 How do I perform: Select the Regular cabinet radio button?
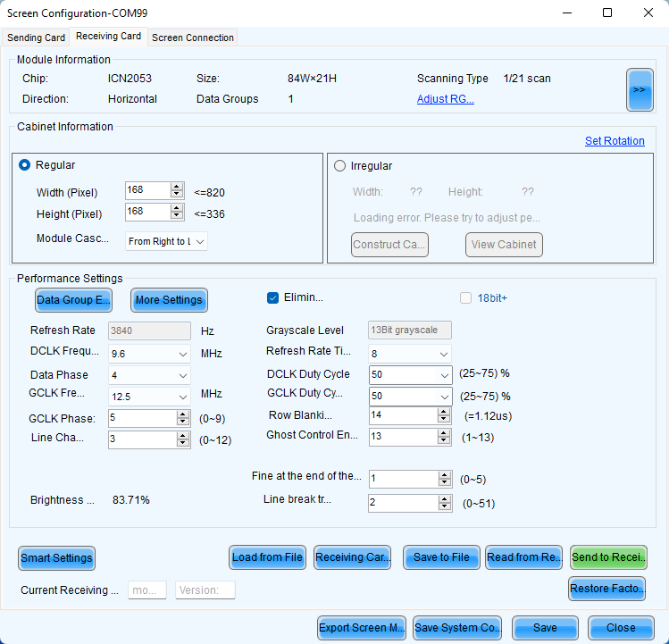pos(25,165)
